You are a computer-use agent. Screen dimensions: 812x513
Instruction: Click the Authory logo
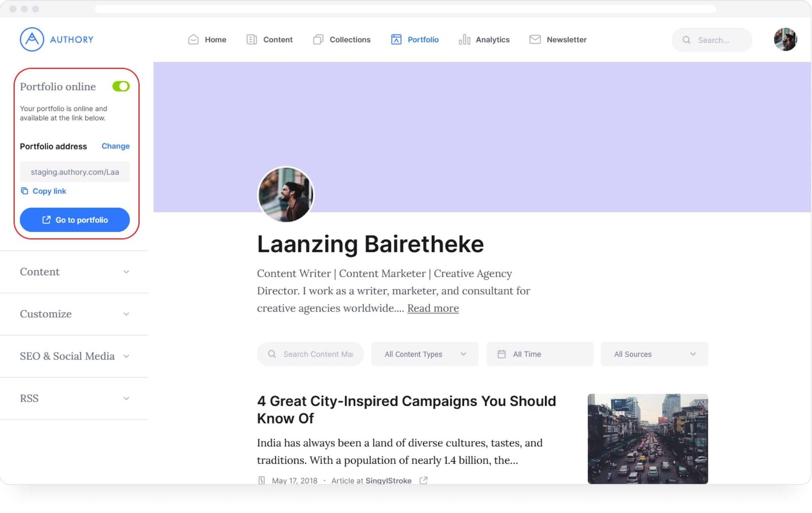point(57,39)
